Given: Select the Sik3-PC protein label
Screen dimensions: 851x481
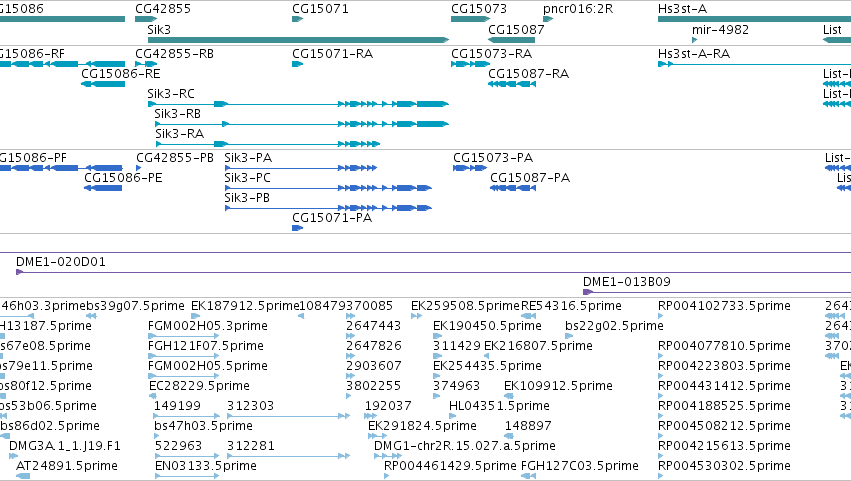Looking at the screenshot, I should tap(247, 178).
